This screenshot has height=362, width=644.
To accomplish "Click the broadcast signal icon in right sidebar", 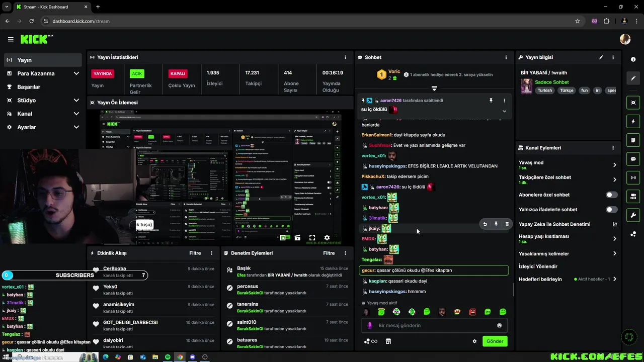I will click(x=633, y=177).
